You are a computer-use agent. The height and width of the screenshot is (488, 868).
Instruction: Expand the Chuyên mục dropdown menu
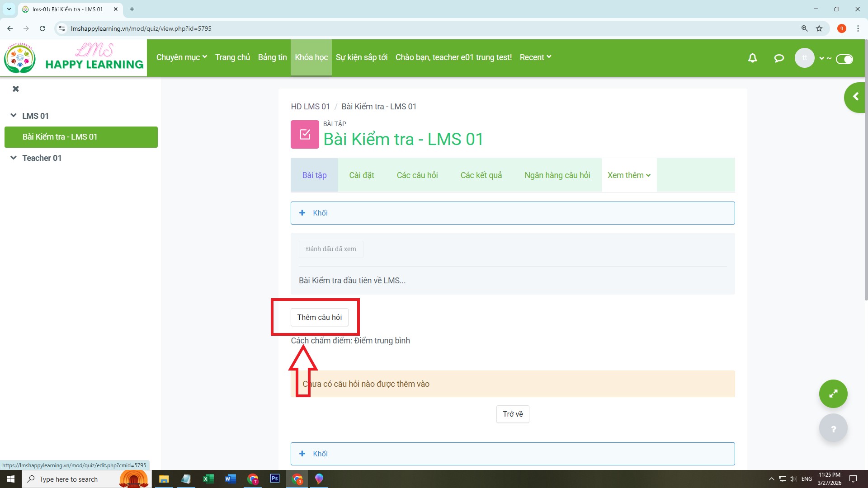(181, 57)
